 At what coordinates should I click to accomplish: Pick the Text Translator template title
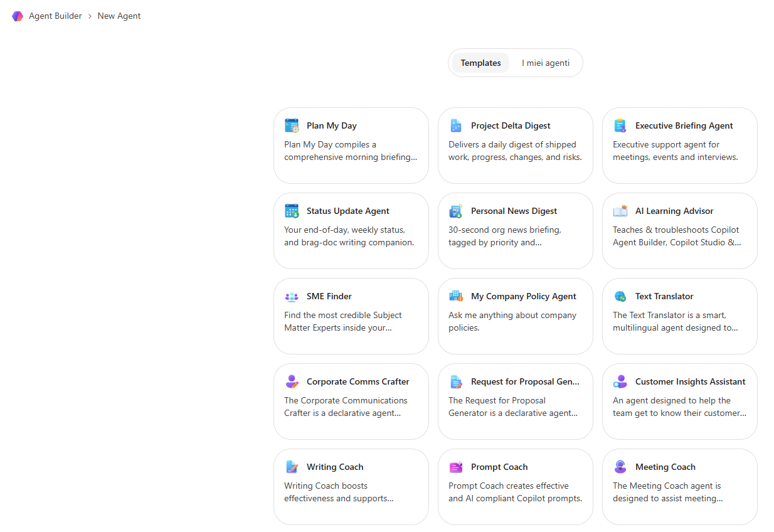664,296
